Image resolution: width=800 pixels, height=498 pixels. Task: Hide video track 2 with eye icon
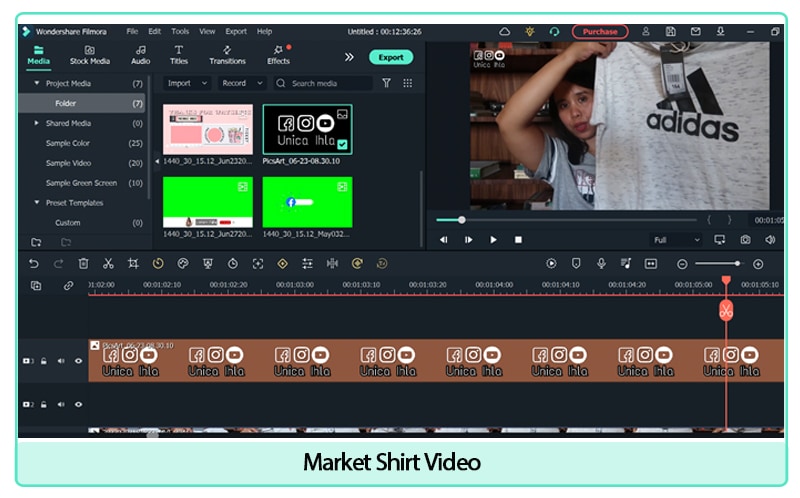[x=79, y=405]
